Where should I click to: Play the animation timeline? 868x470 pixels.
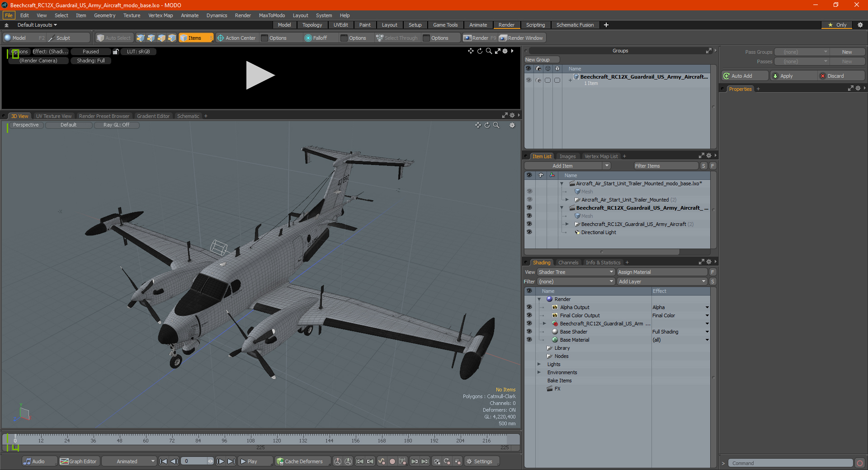click(255, 461)
